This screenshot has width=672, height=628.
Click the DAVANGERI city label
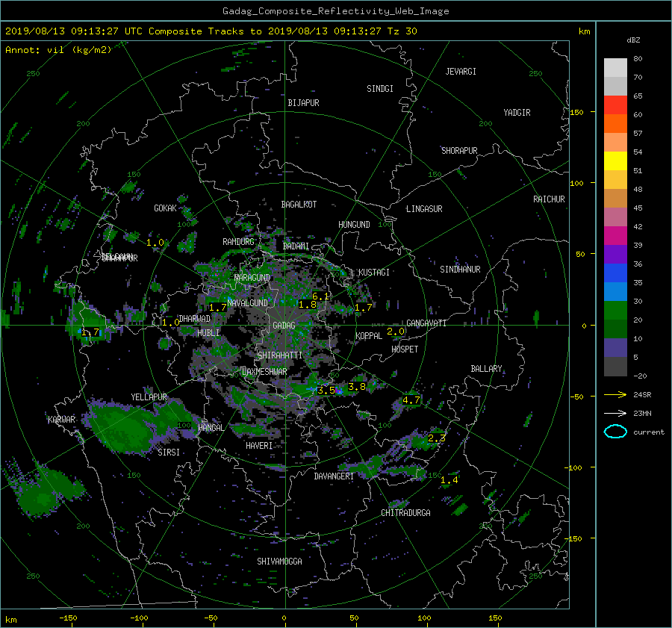[x=334, y=476]
